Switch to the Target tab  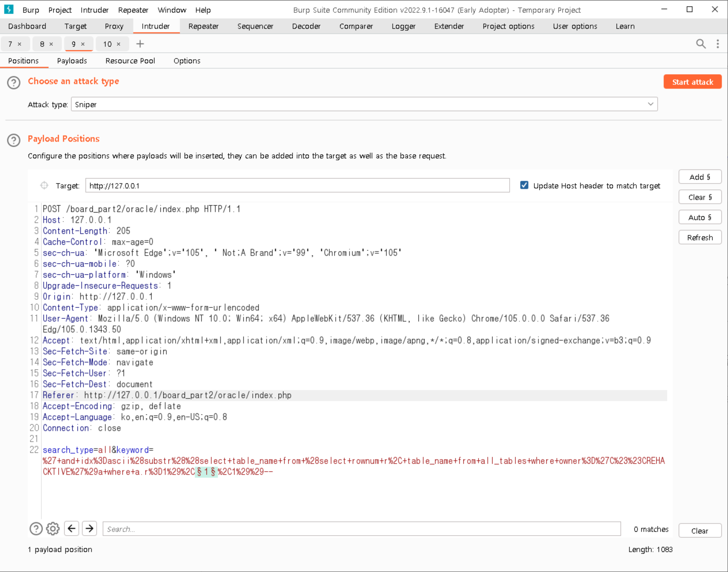(x=76, y=26)
